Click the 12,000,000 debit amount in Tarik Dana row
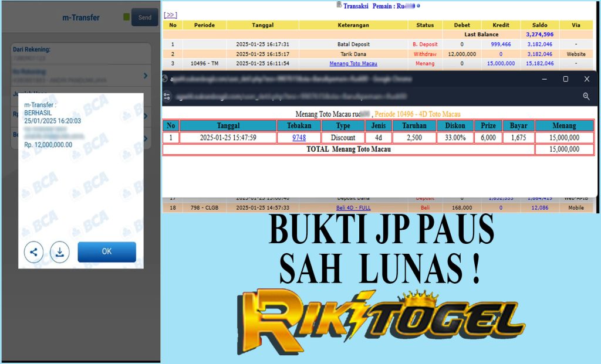 [462, 55]
